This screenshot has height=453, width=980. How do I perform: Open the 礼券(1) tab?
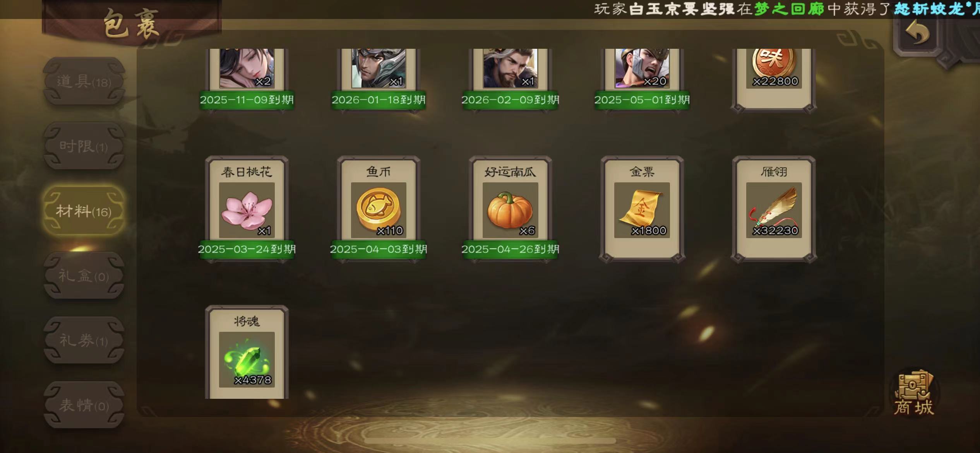(84, 340)
